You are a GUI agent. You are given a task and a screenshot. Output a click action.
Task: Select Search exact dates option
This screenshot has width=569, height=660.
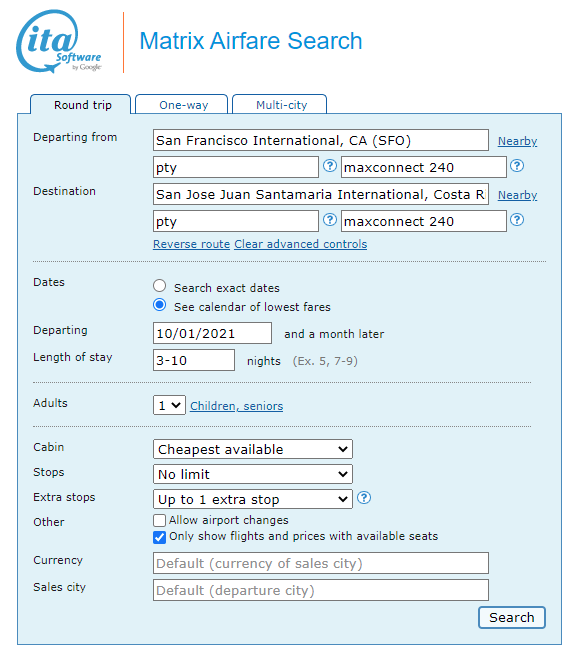point(160,286)
